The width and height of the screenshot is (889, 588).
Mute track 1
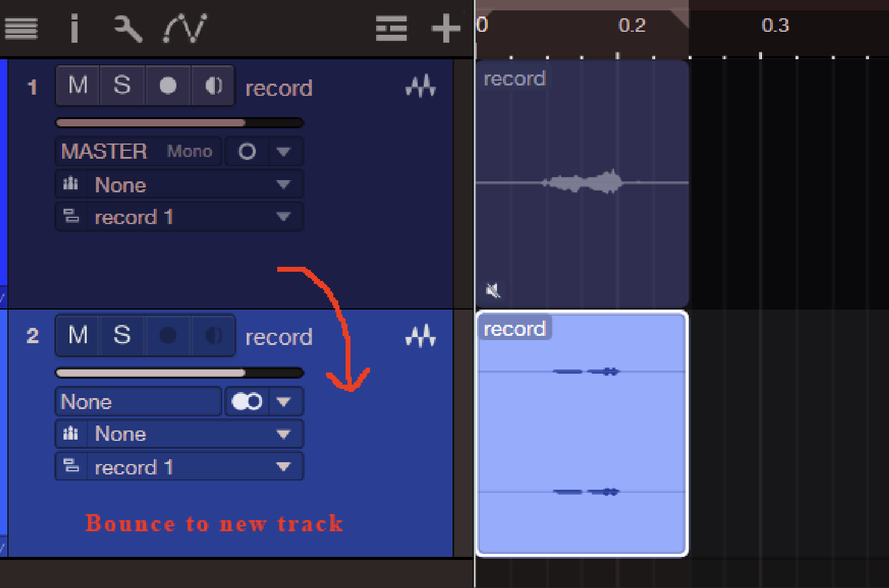point(78,85)
